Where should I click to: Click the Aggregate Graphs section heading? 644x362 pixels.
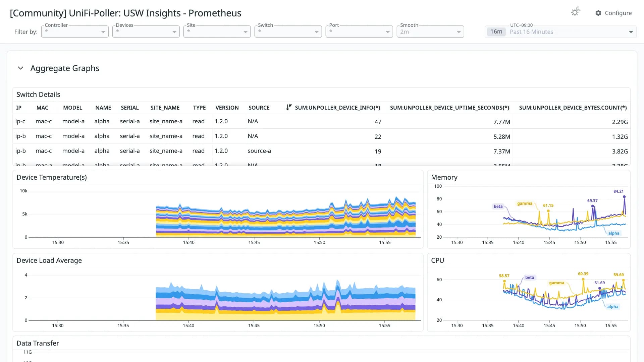[65, 68]
